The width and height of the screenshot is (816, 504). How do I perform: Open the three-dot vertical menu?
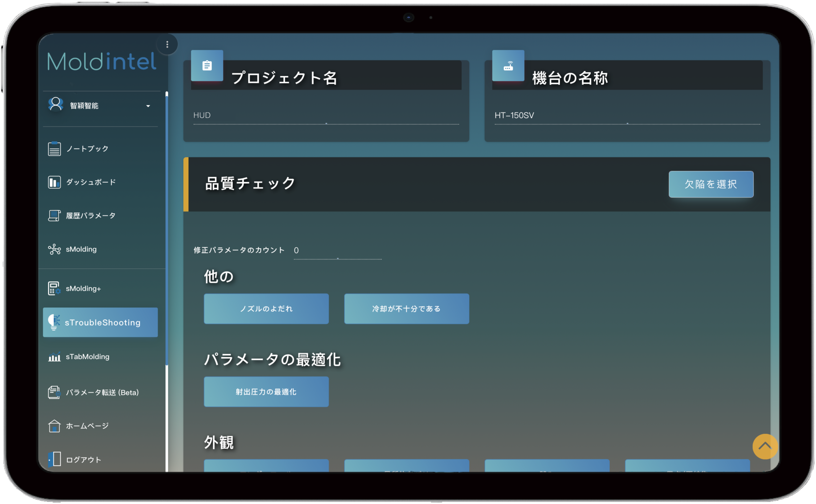coord(167,44)
